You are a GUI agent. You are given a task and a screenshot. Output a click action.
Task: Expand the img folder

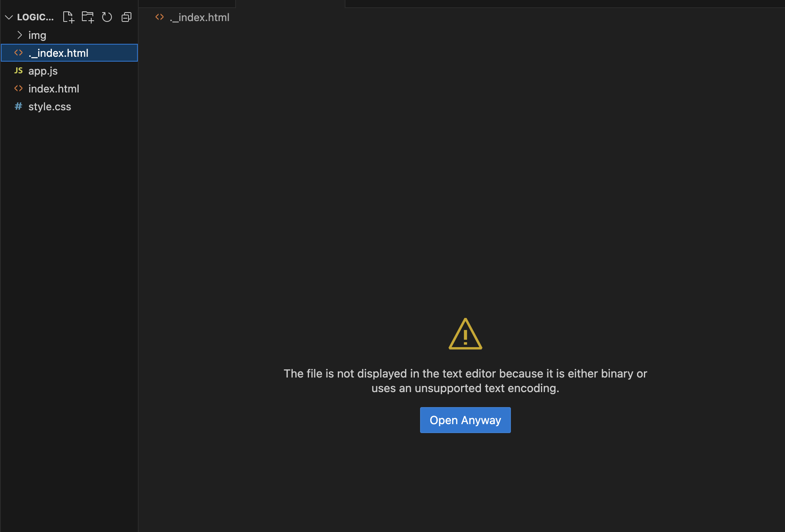click(69, 35)
